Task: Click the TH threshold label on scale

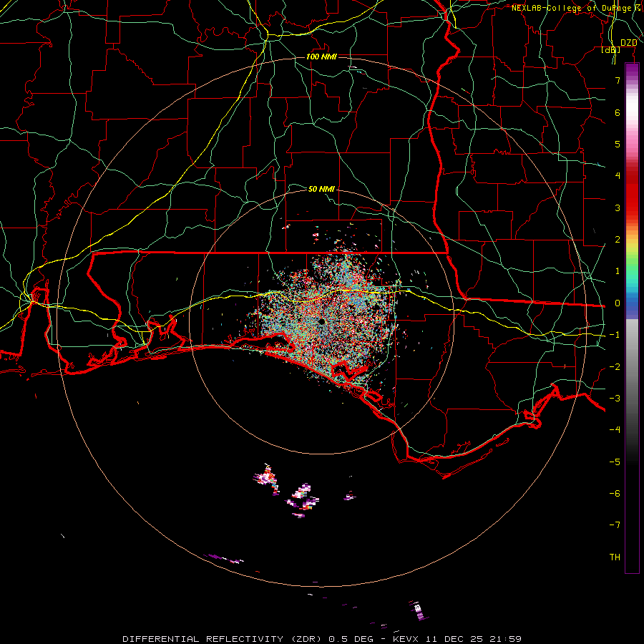Action: click(x=615, y=557)
